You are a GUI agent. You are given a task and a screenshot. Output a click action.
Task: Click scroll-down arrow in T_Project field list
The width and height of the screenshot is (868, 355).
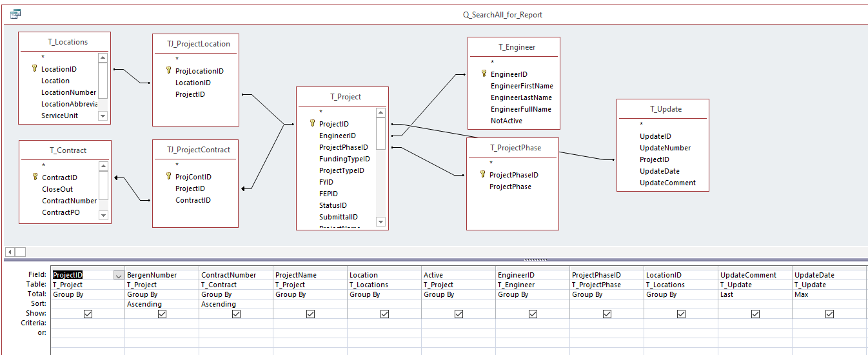pyautogui.click(x=380, y=222)
